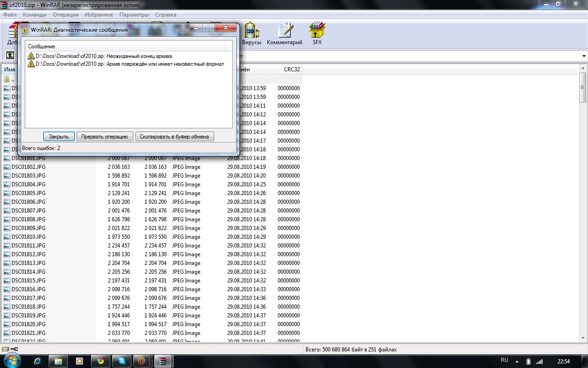Open Windows Explorer folder taskbar icon
Viewport: 588px width, 368px height.
(58, 361)
